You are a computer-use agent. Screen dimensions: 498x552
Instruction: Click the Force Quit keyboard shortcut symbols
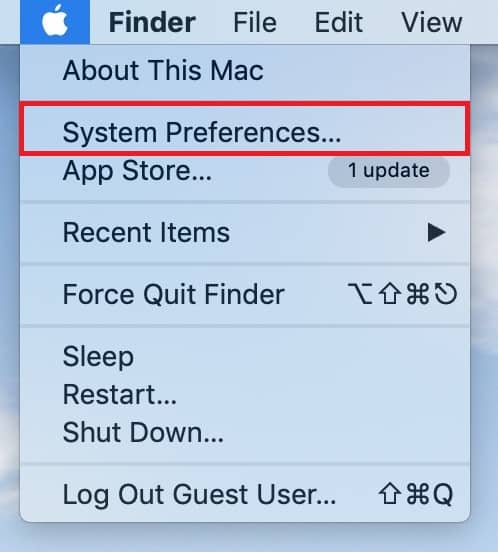point(403,293)
